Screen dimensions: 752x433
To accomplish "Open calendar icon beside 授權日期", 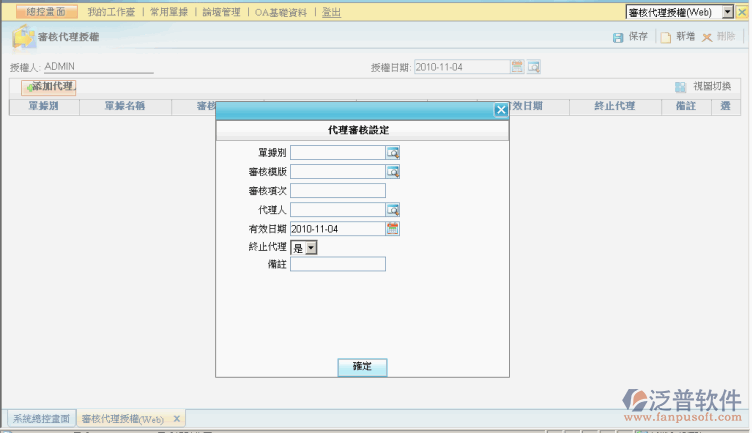I will pyautogui.click(x=517, y=67).
